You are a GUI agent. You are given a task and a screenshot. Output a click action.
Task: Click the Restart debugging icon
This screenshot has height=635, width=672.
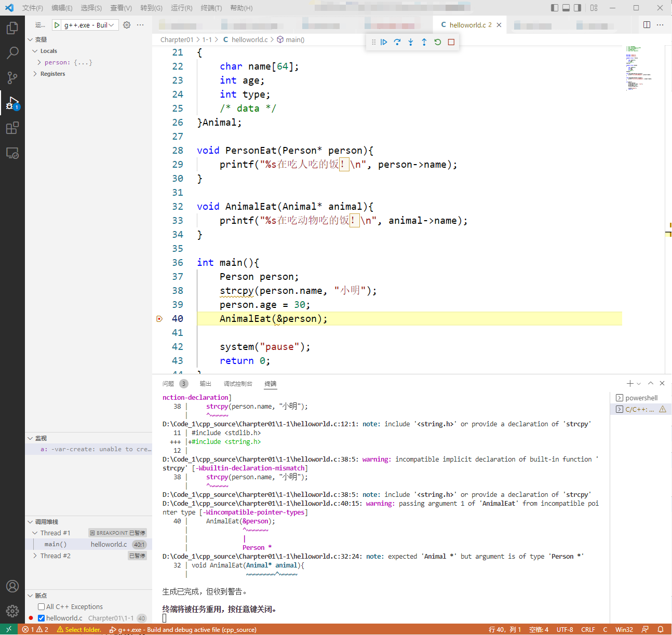(x=438, y=42)
